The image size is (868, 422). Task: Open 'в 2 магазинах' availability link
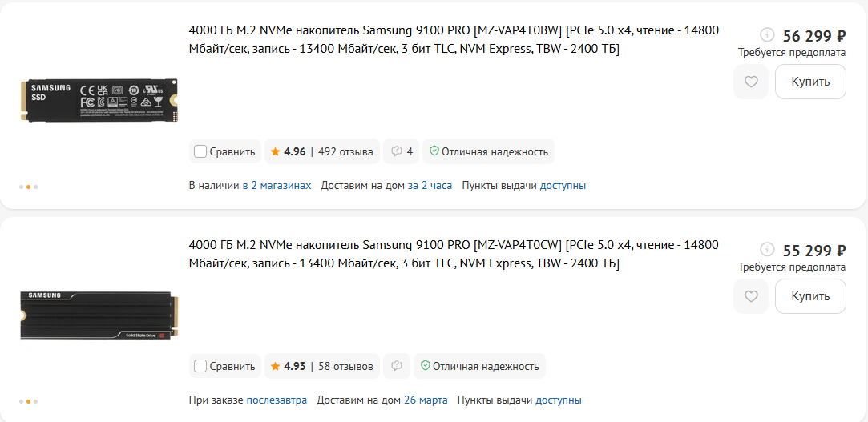click(277, 185)
